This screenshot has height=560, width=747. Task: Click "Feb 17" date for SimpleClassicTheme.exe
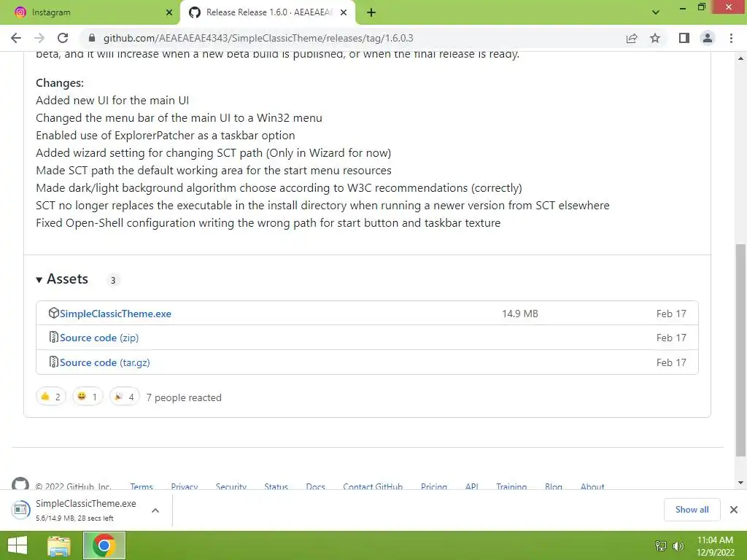(671, 314)
